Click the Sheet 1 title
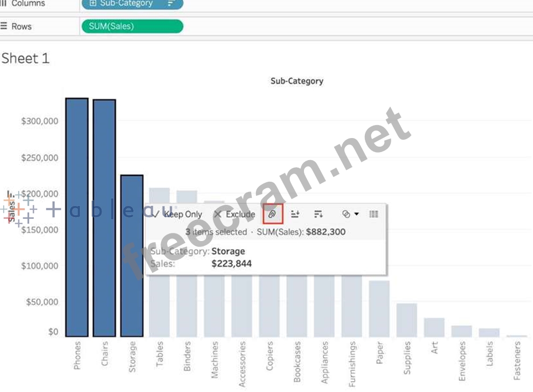The width and height of the screenshot is (533, 392). coord(25,58)
